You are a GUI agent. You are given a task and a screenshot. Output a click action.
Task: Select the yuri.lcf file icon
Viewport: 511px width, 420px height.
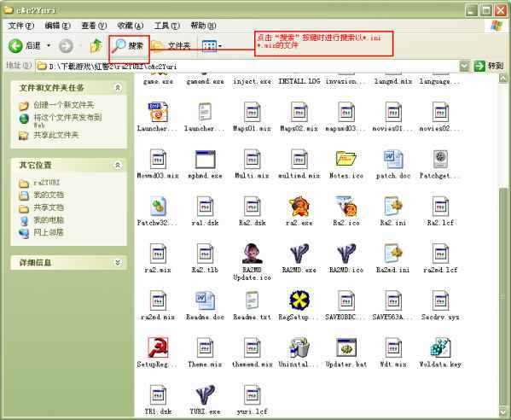click(252, 395)
